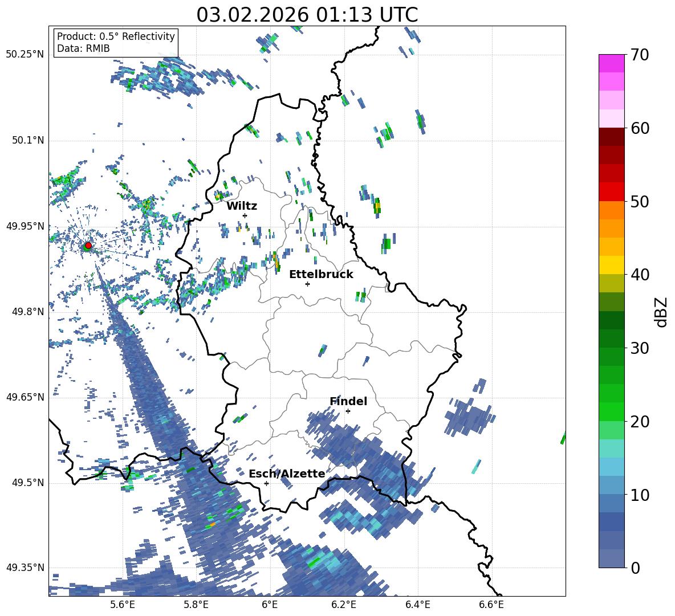Click the 50.25°N latitude label
The height and width of the screenshot is (616, 675).
click(25, 55)
